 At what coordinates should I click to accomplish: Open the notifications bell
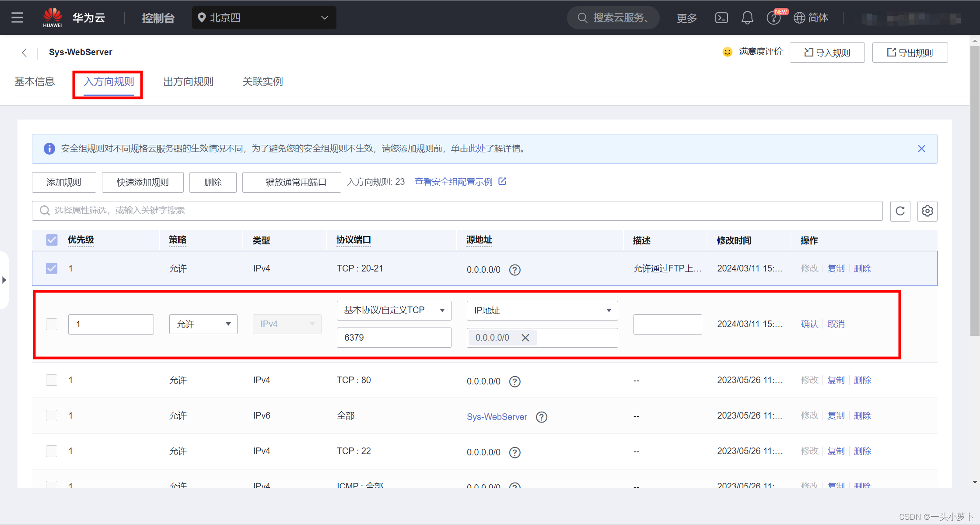[747, 18]
